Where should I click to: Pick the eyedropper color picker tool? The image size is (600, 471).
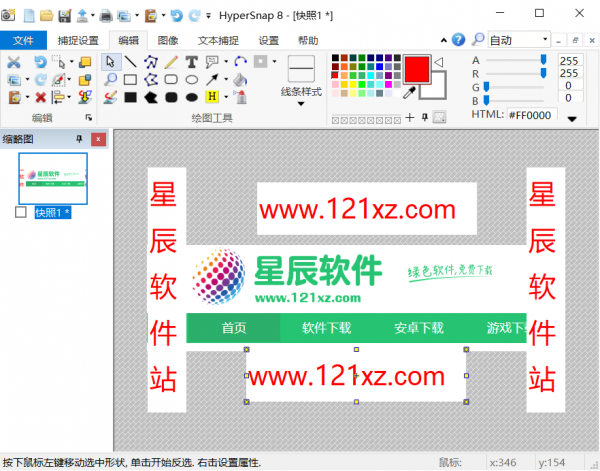click(x=408, y=94)
